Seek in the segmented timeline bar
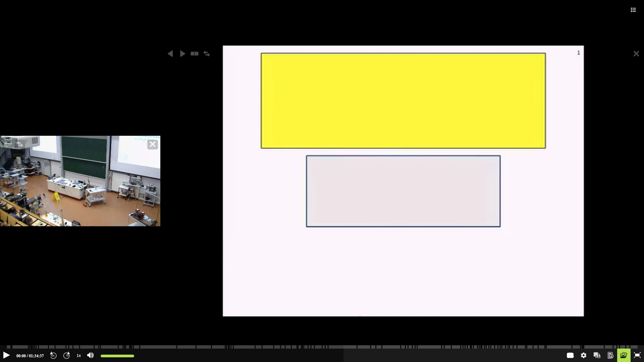The width and height of the screenshot is (644, 362). click(x=322, y=347)
